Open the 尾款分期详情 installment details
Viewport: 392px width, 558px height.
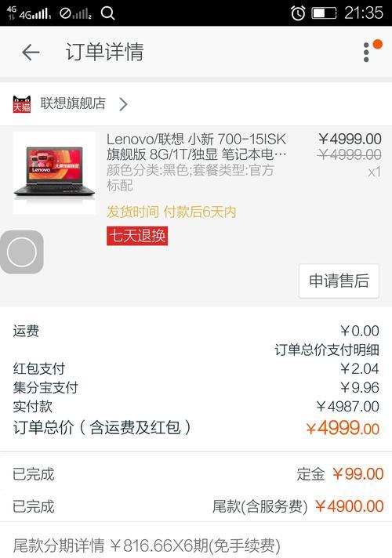pos(196,544)
